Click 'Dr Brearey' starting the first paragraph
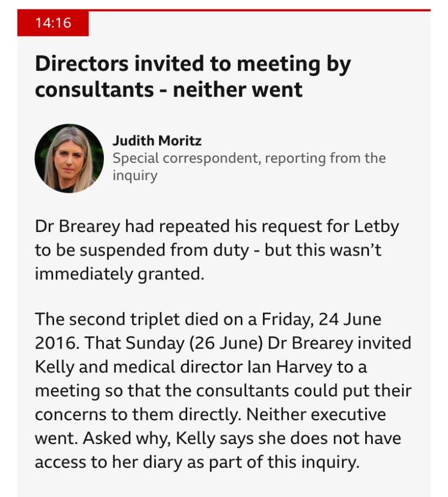This screenshot has width=448, height=497. (x=78, y=226)
